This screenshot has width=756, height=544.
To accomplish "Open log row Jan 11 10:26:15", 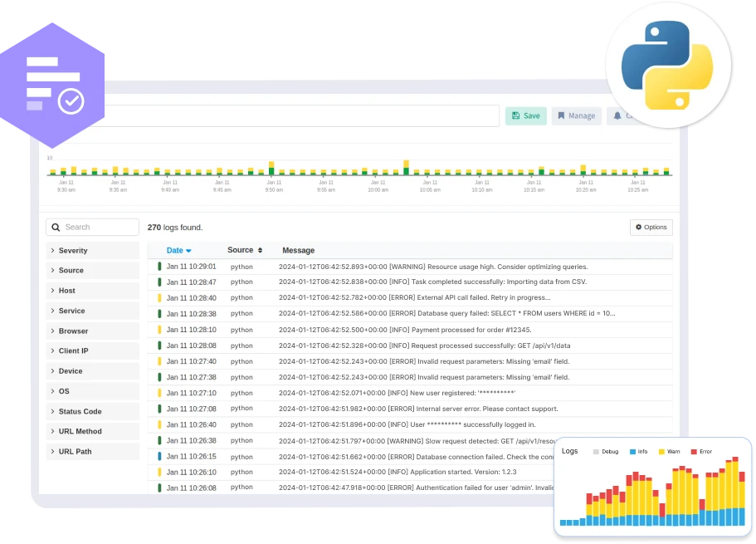I will point(351,457).
